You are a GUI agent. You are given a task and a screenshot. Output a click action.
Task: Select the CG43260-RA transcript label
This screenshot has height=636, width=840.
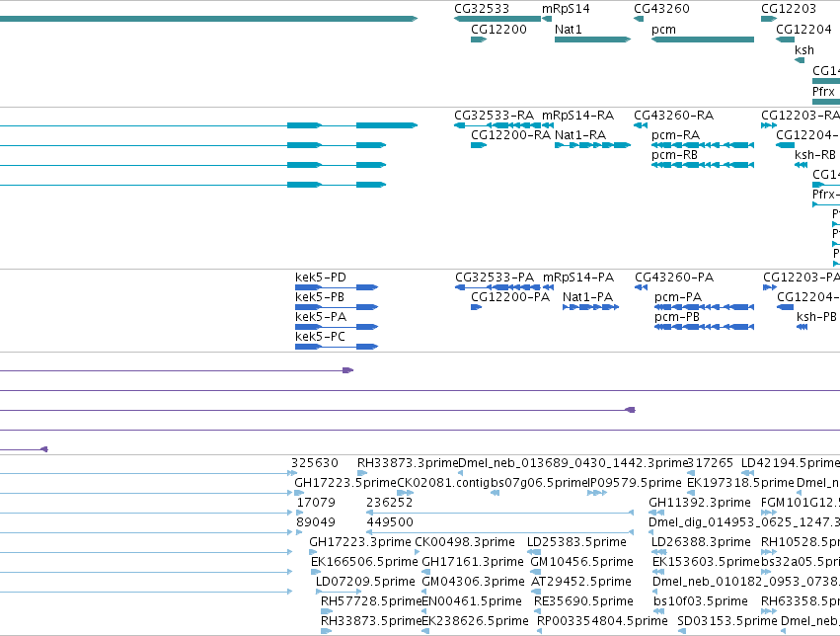[x=674, y=116]
